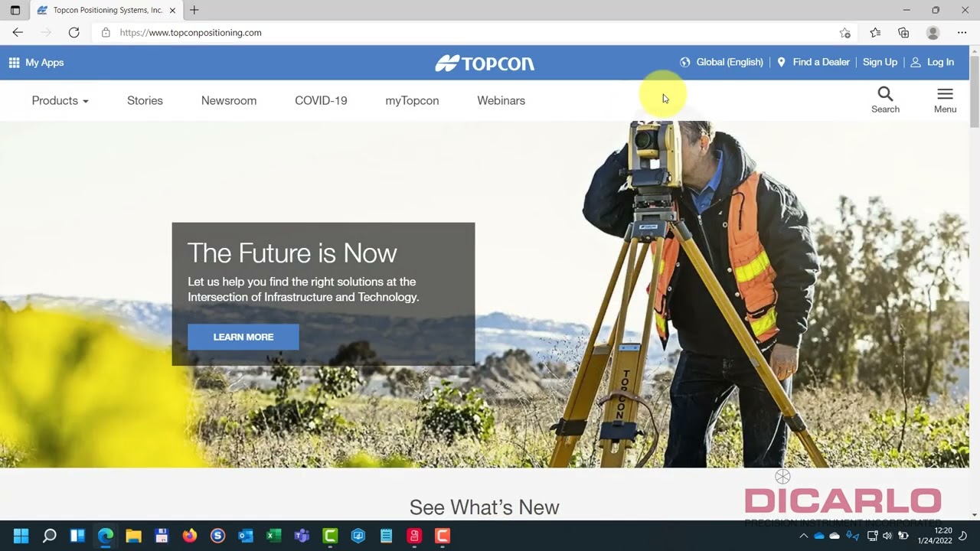Click the LEARN MORE button
Screen dimensions: 980x551
pyautogui.click(x=243, y=337)
